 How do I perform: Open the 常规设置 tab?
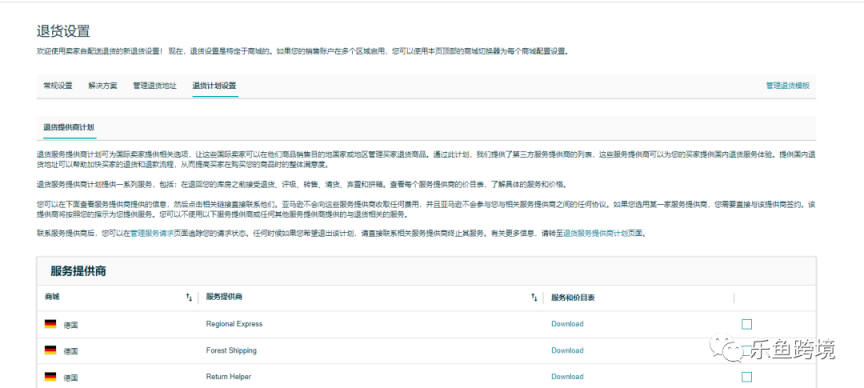58,86
